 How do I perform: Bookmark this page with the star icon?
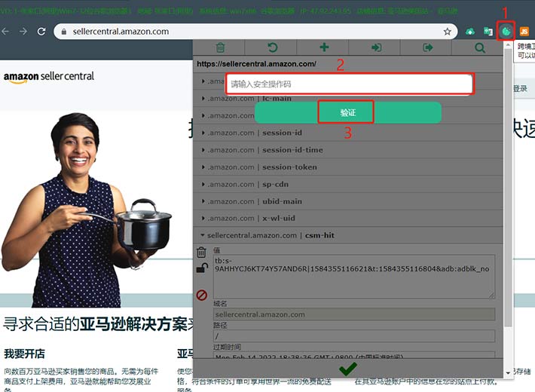447,32
